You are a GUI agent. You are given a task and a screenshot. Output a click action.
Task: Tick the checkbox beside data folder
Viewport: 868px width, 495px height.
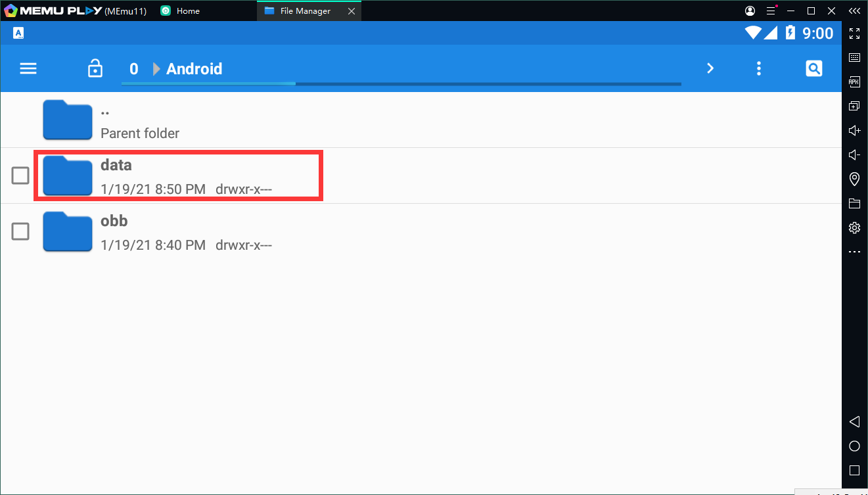coord(20,176)
